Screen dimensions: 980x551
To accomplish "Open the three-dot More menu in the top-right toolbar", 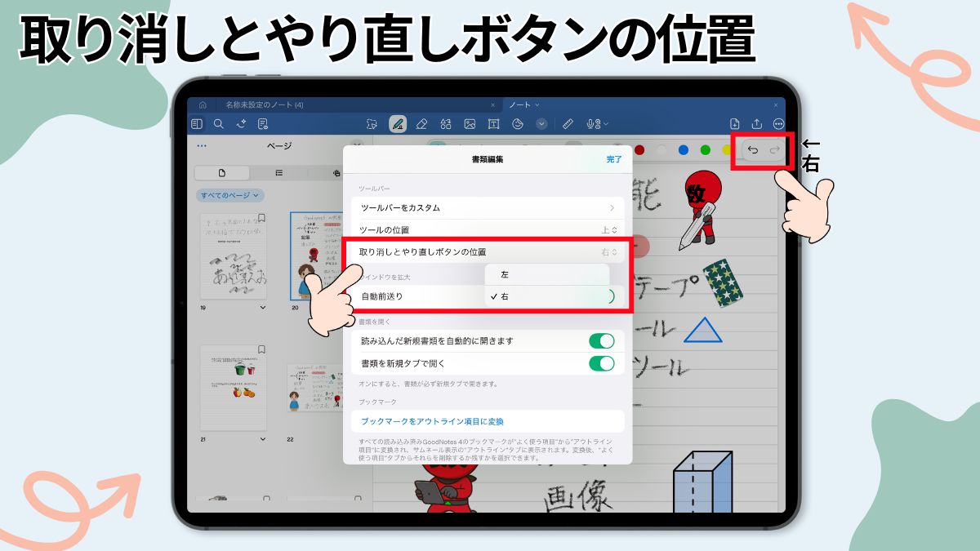I will [778, 124].
